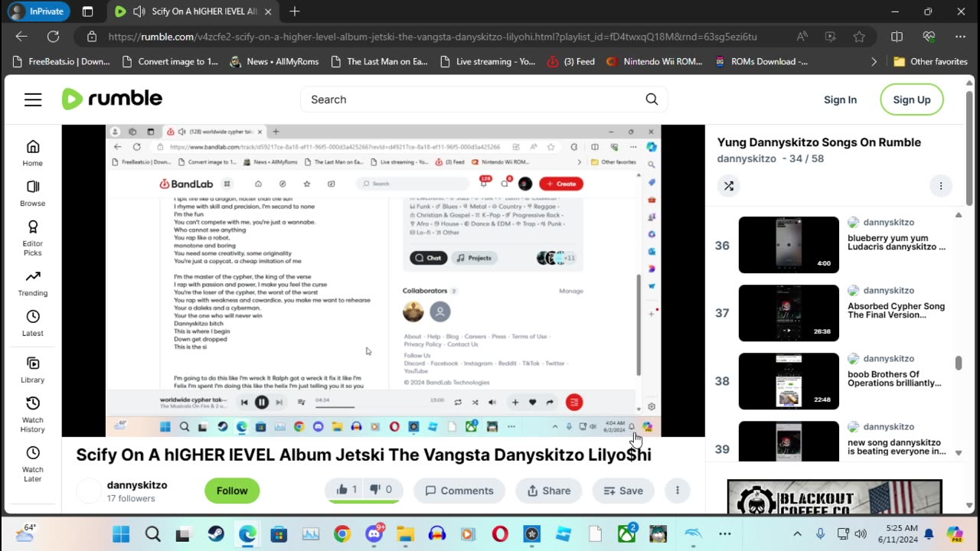980x551 pixels.
Task: Open Windows Start menu
Action: [121, 534]
